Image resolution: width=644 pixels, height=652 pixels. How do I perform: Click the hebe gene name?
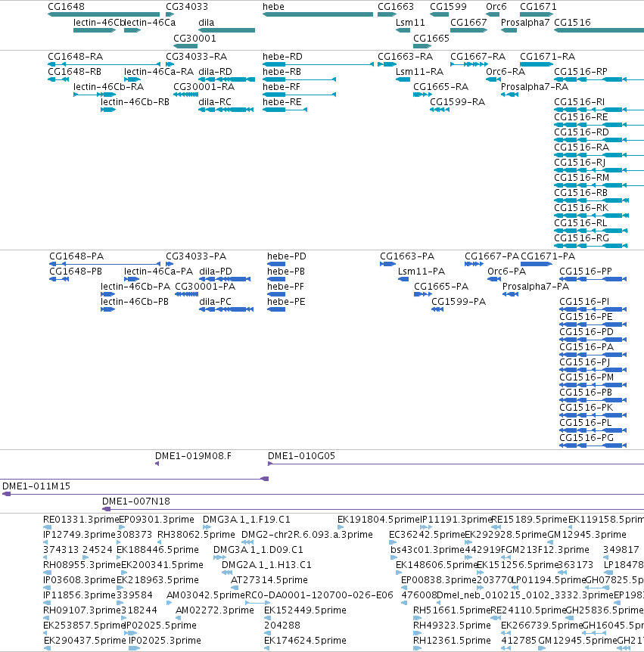click(273, 7)
